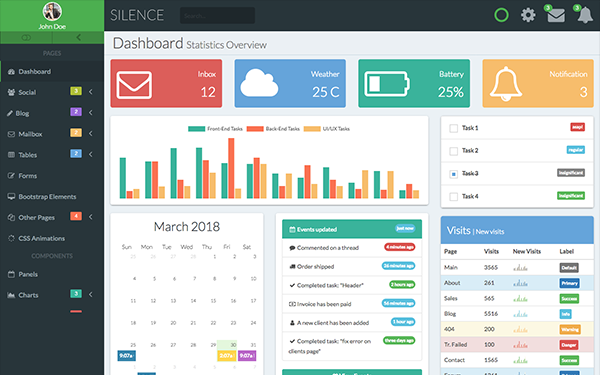Viewport: 600px width, 375px height.
Task: Expand the Tables submenu chevron
Action: [91, 154]
